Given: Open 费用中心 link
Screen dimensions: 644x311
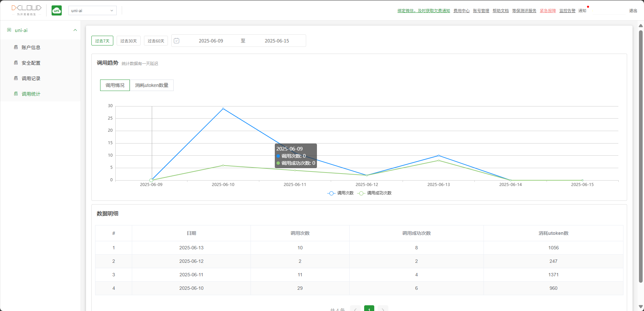Looking at the screenshot, I should pyautogui.click(x=462, y=11).
